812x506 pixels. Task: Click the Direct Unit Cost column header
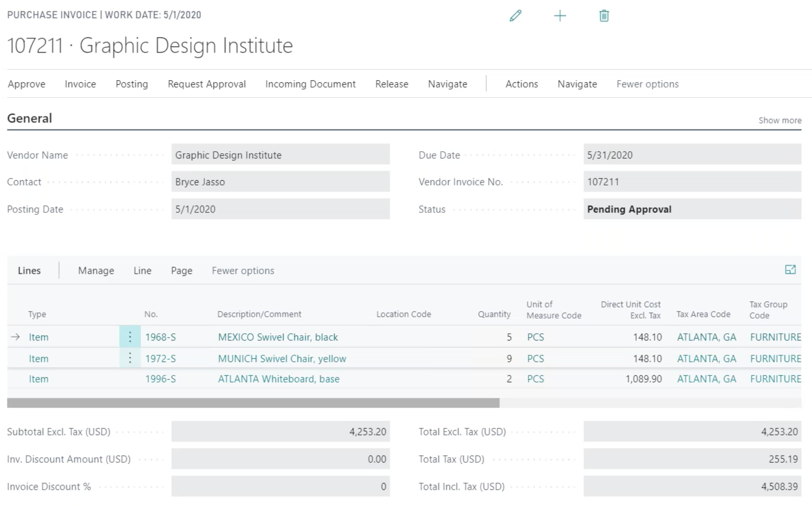pyautogui.click(x=631, y=310)
